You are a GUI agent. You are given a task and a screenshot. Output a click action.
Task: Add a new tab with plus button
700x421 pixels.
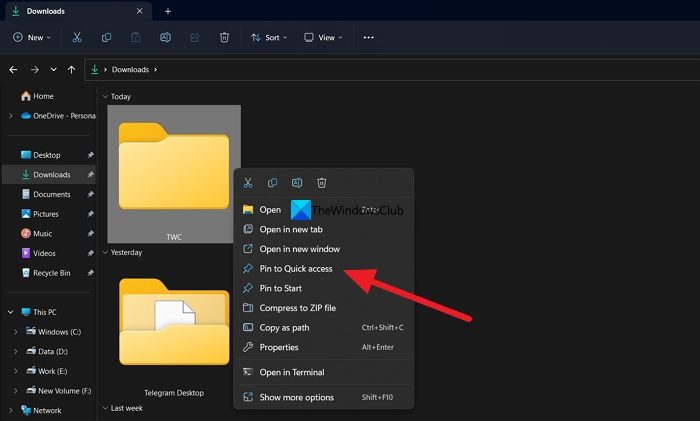pos(168,11)
